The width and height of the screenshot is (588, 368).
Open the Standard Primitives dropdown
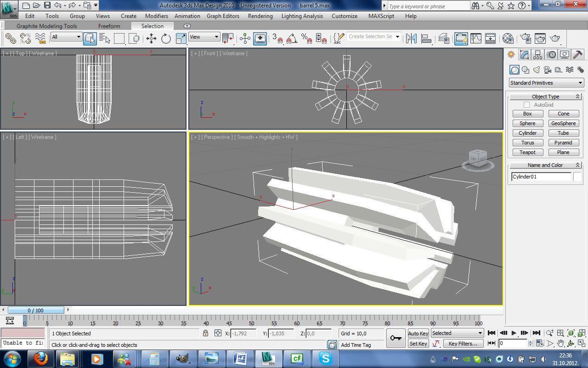(546, 83)
